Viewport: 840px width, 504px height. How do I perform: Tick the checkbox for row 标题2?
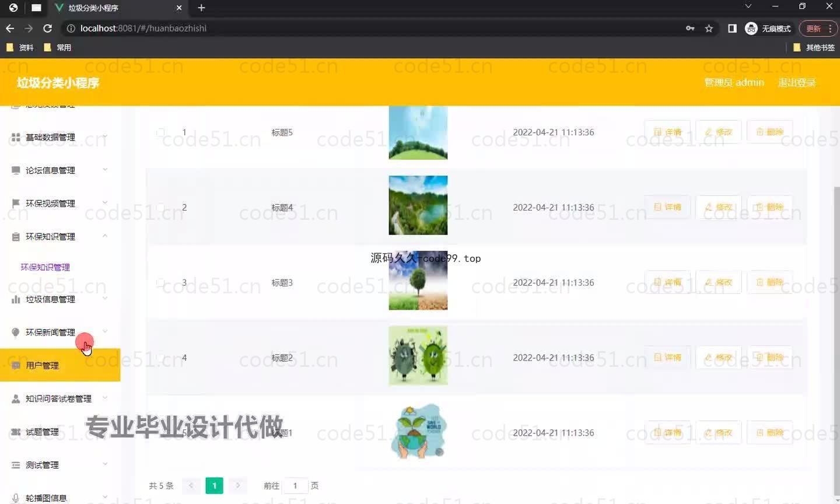coord(160,358)
